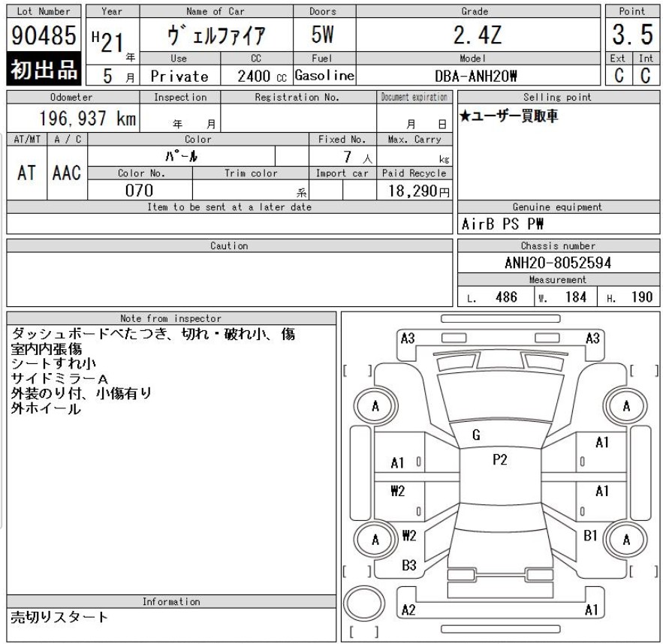Click the Paid Recycle amount 18,290円
The width and height of the screenshot is (663, 644).
415,191
